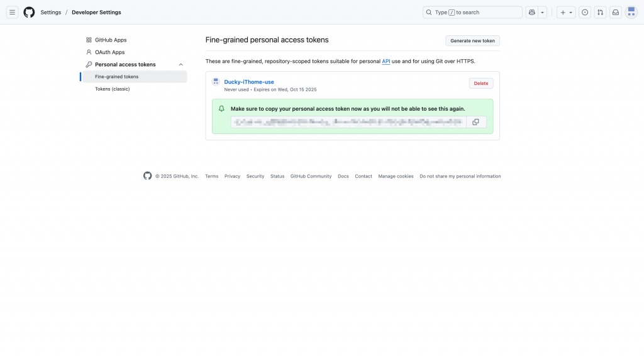
Task: Open the hamburger navigation menu
Action: coord(12,12)
